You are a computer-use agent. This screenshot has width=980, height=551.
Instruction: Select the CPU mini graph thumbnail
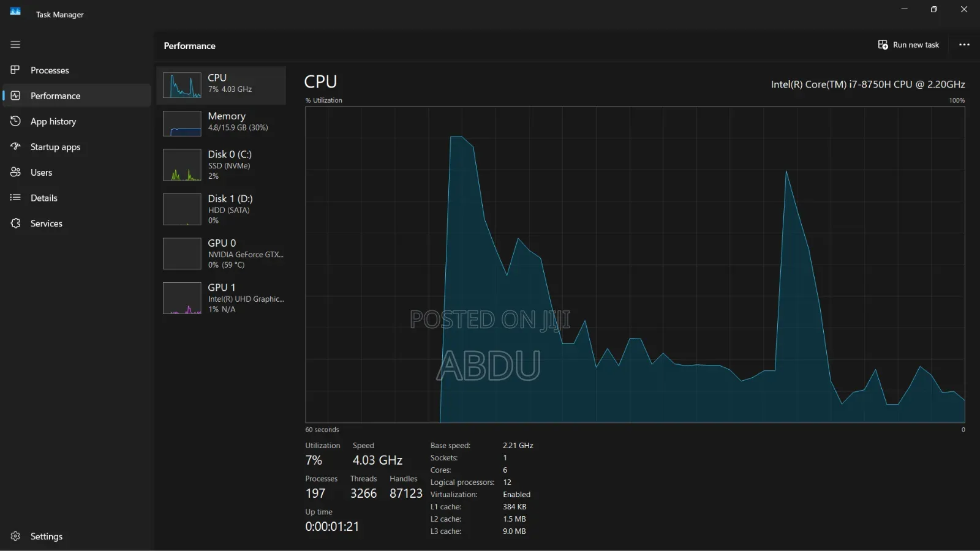tap(182, 85)
